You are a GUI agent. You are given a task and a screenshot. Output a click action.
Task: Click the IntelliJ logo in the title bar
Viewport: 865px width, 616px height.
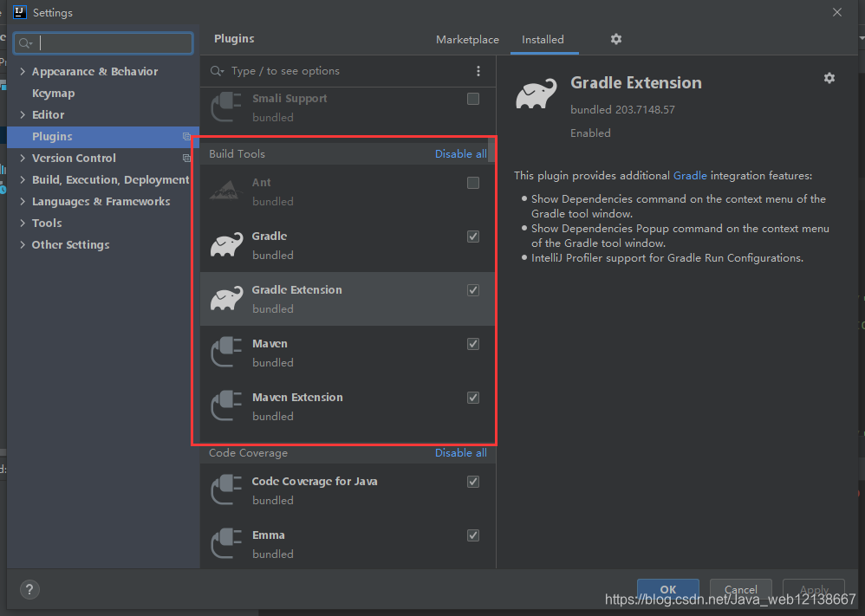coord(20,12)
